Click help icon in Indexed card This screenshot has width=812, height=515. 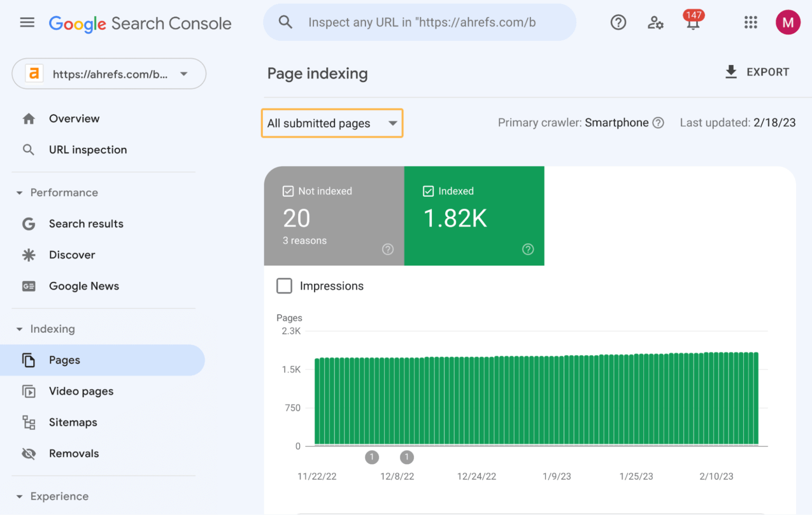coord(528,249)
